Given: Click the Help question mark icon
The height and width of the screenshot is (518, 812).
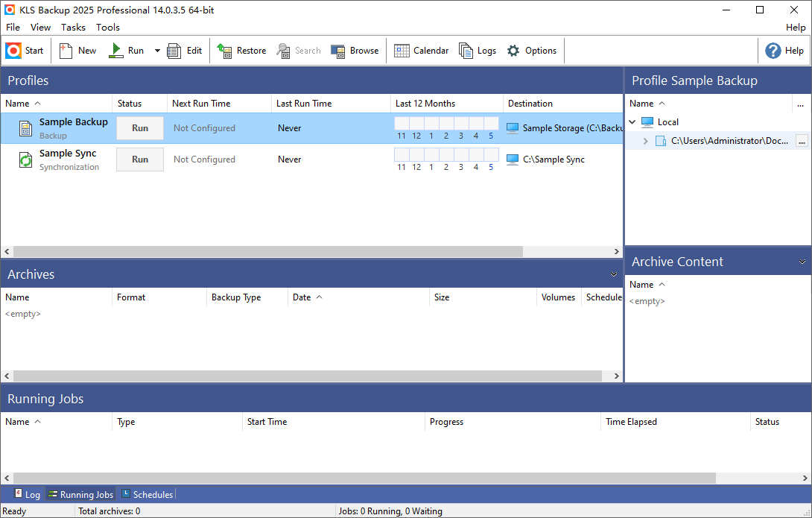Looking at the screenshot, I should (773, 50).
